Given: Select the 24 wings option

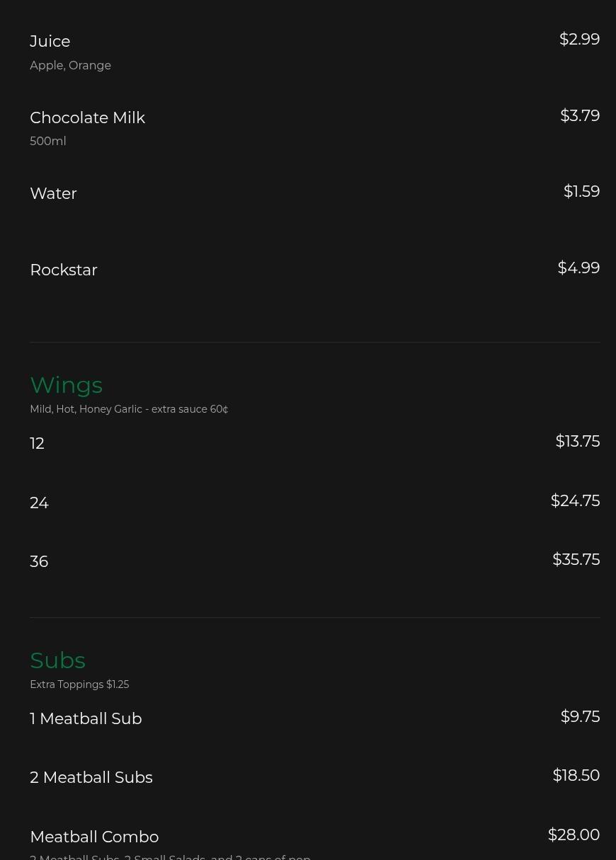Looking at the screenshot, I should 39,503.
